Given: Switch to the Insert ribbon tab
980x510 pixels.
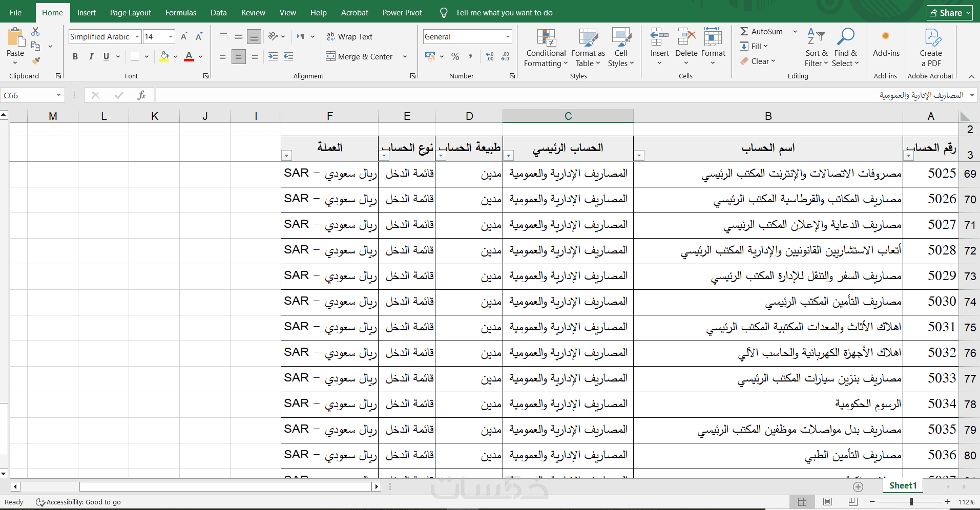Looking at the screenshot, I should (x=87, y=13).
